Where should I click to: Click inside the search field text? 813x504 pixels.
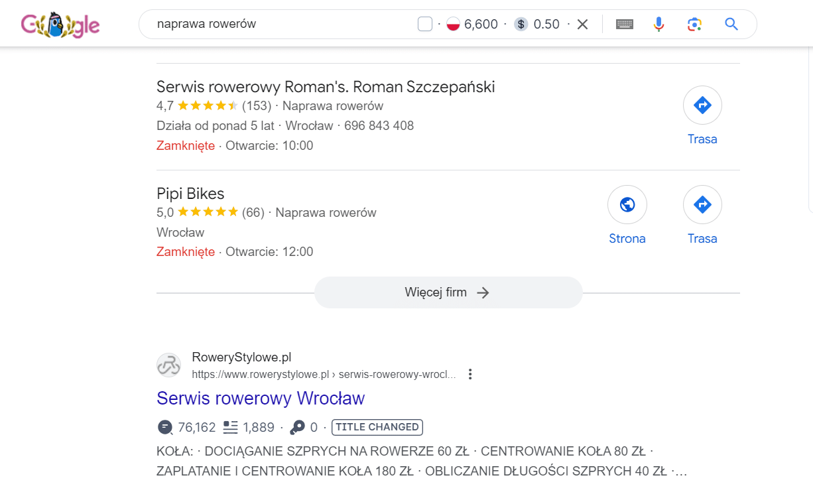[206, 24]
